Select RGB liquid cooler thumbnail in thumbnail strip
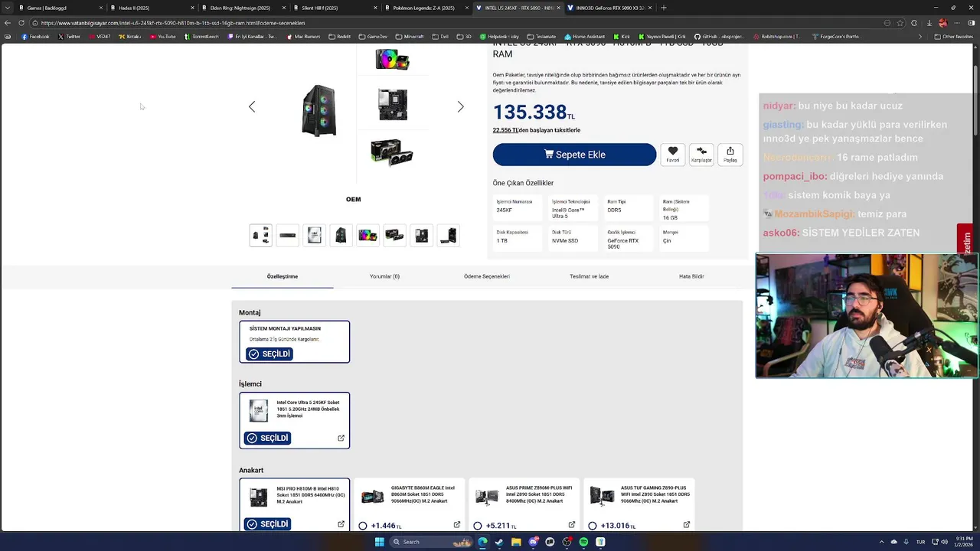 click(x=367, y=235)
